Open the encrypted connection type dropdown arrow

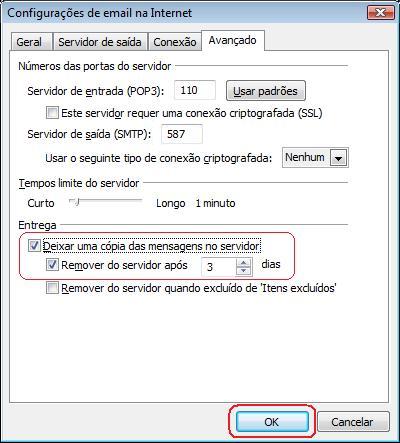tap(338, 158)
